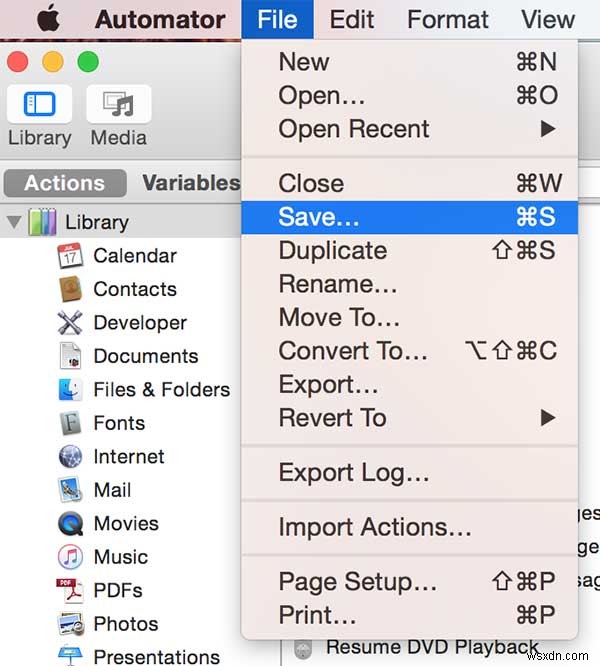The height and width of the screenshot is (666, 600).
Task: Choose Export… menu entry
Action: tap(409, 384)
